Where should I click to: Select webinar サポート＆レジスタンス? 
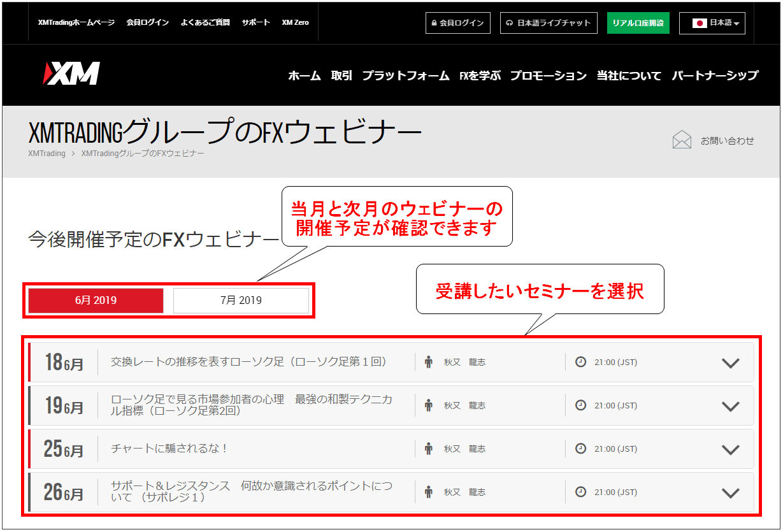[x=252, y=492]
